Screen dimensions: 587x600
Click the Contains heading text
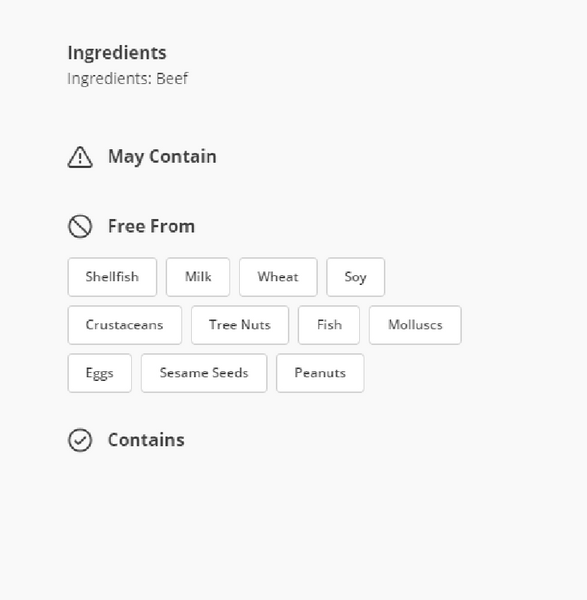(x=146, y=440)
